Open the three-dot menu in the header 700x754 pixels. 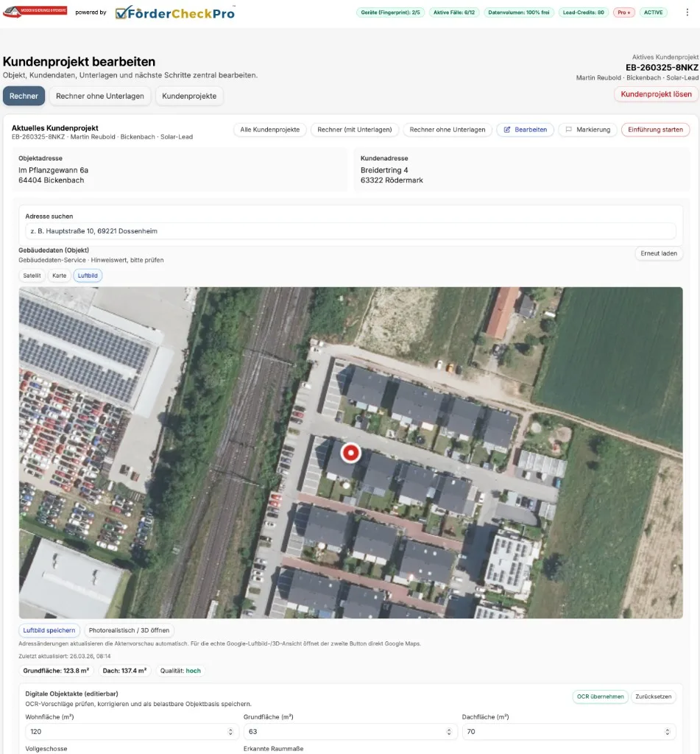tap(687, 13)
